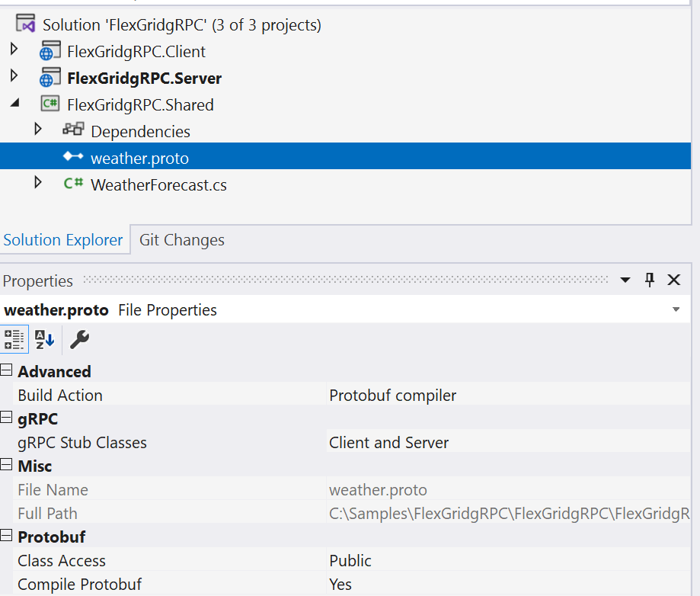Select the Solution Explorer tab

(x=64, y=239)
